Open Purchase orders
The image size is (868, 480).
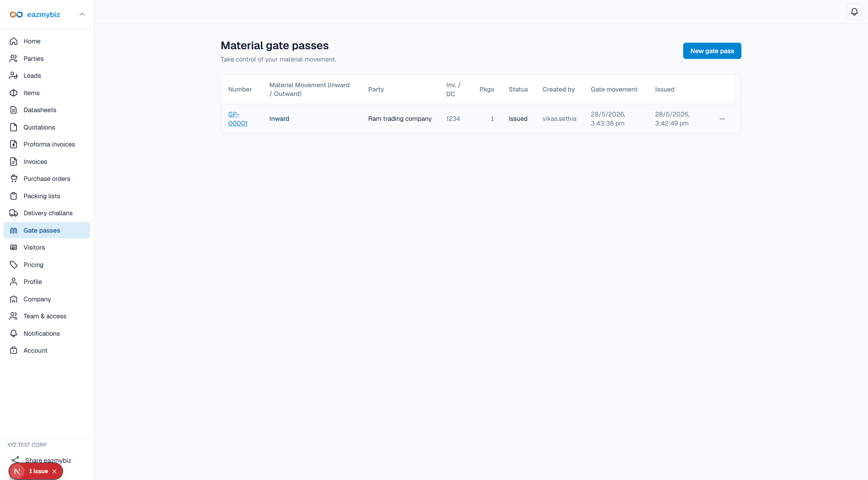click(x=47, y=179)
